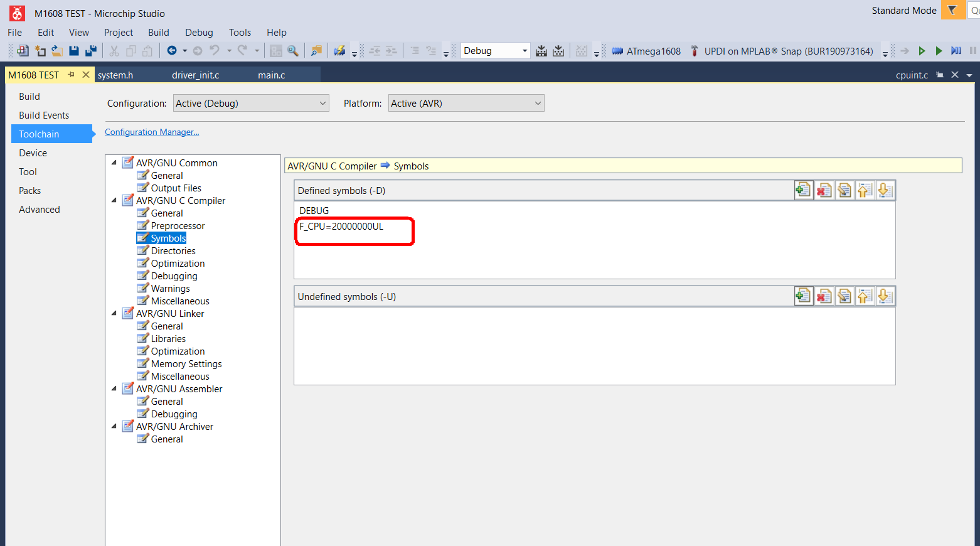
Task: Click the Rebuild Solution toolbar icon
Action: tap(558, 51)
